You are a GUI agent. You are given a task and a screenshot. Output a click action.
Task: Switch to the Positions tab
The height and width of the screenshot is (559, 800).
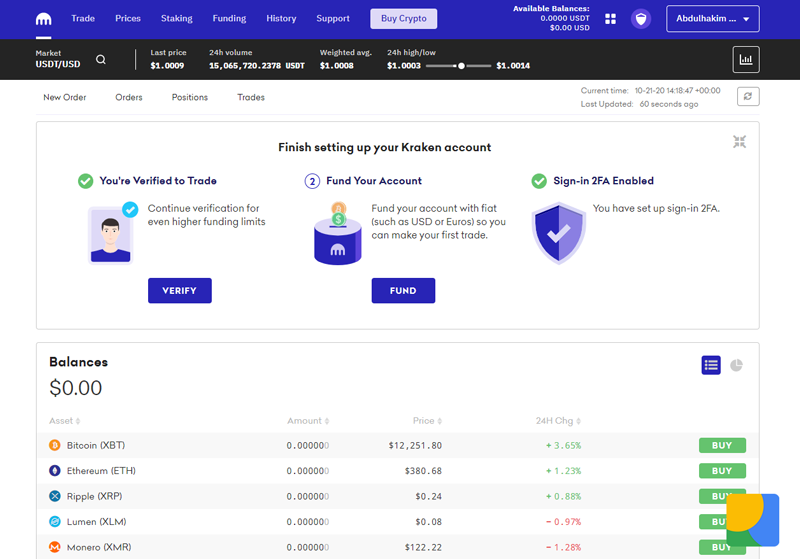click(190, 97)
